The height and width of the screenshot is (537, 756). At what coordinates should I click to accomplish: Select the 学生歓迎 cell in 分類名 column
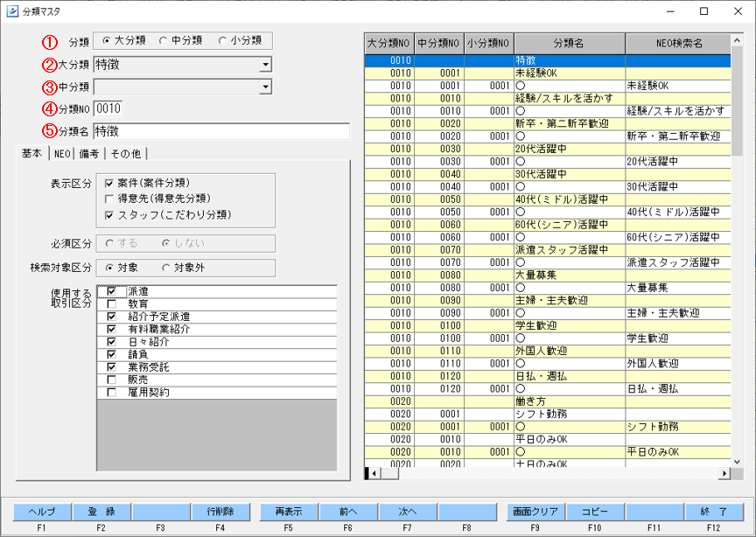(x=570, y=326)
